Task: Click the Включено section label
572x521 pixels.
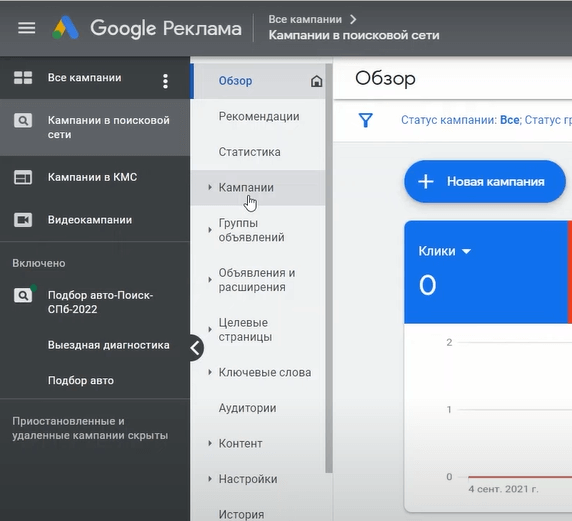Action: (x=39, y=263)
